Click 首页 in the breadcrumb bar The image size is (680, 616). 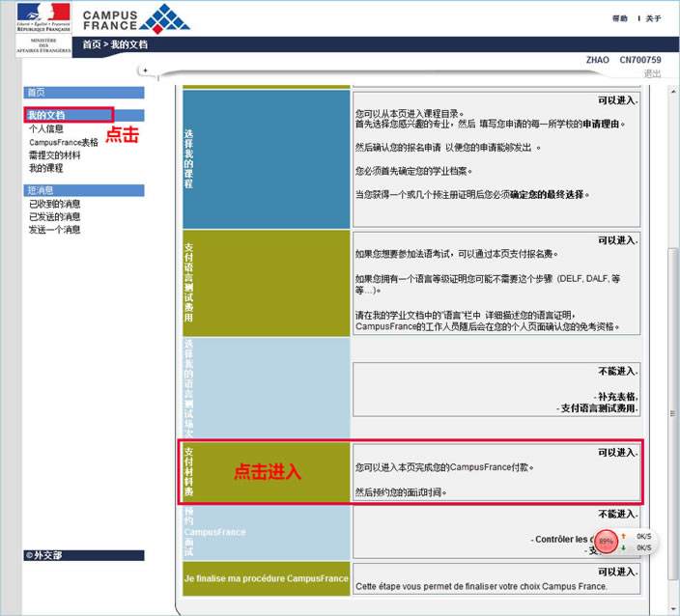coord(92,44)
